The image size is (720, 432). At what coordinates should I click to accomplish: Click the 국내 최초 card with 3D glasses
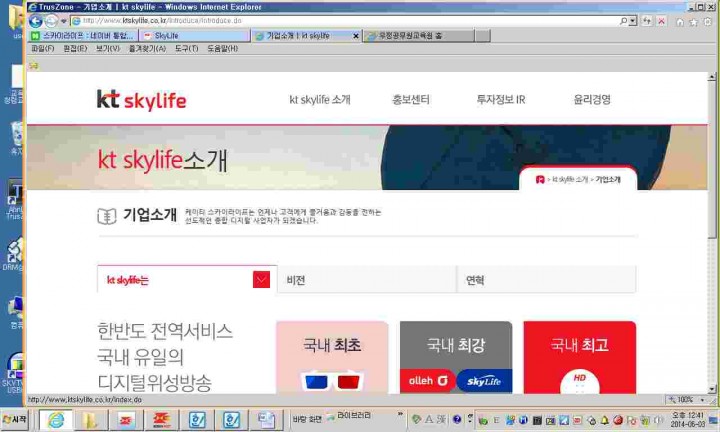point(332,358)
